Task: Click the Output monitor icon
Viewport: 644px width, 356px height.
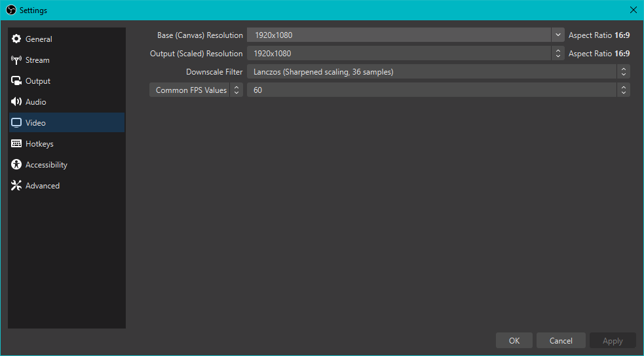Action: [16, 81]
